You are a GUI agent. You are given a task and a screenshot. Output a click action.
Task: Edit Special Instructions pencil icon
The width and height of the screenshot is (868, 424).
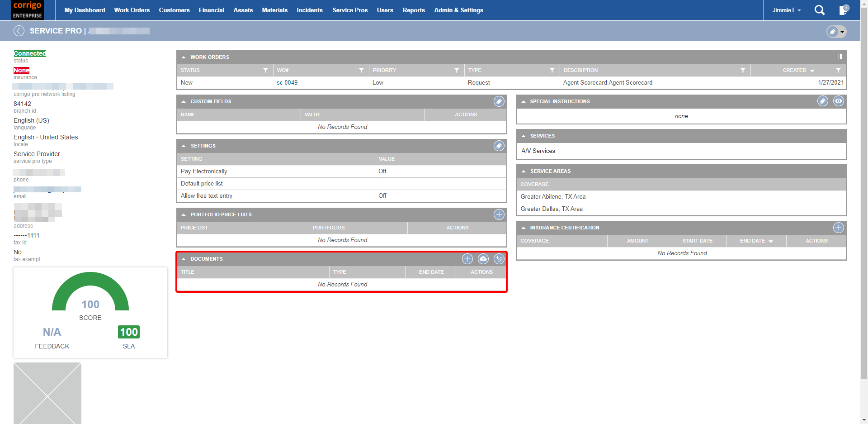823,101
